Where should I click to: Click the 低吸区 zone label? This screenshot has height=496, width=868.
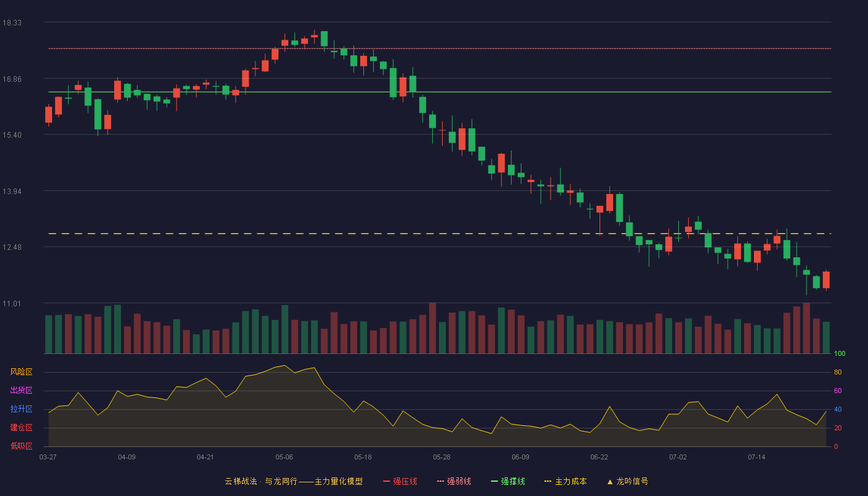point(21,446)
